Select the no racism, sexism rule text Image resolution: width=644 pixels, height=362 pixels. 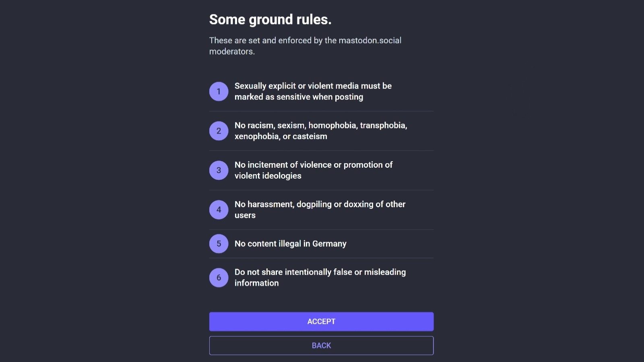[x=321, y=131]
